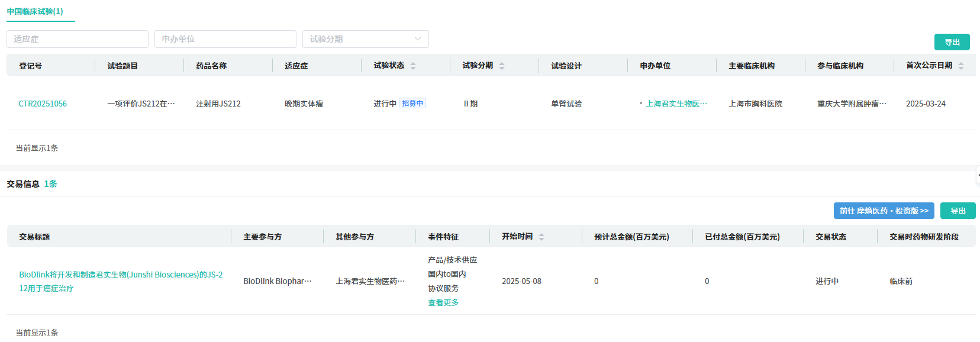Open sponsor link 上海君实生物医…
Screen dimensions: 980x342
point(676,104)
